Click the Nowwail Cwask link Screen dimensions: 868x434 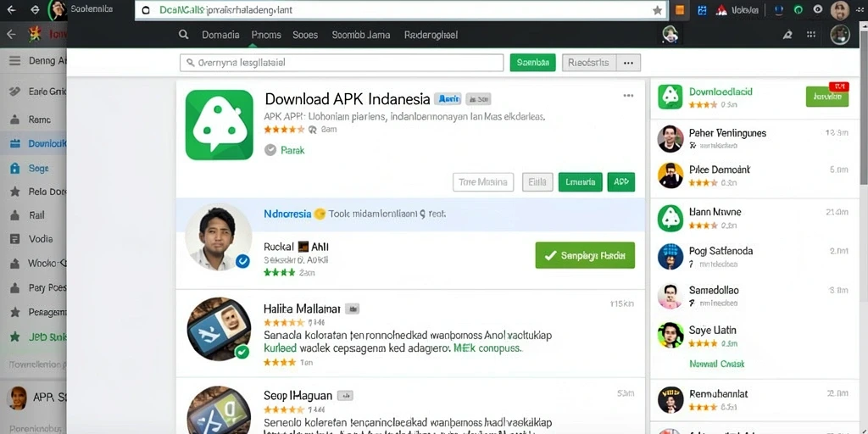click(717, 364)
